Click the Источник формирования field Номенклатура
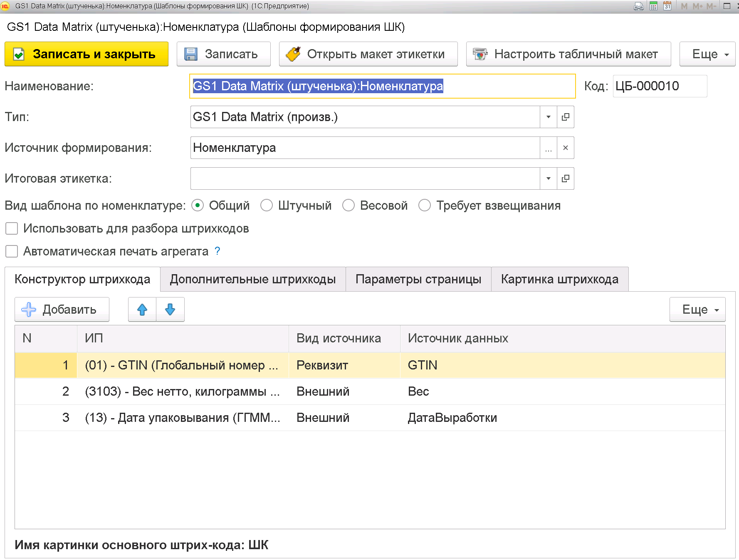This screenshot has width=739, height=560. [365, 148]
